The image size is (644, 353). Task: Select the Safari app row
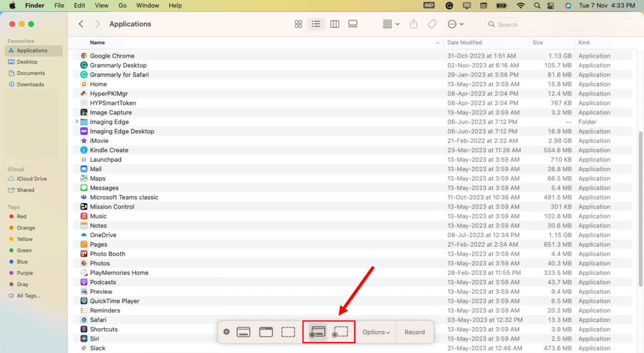(353, 320)
